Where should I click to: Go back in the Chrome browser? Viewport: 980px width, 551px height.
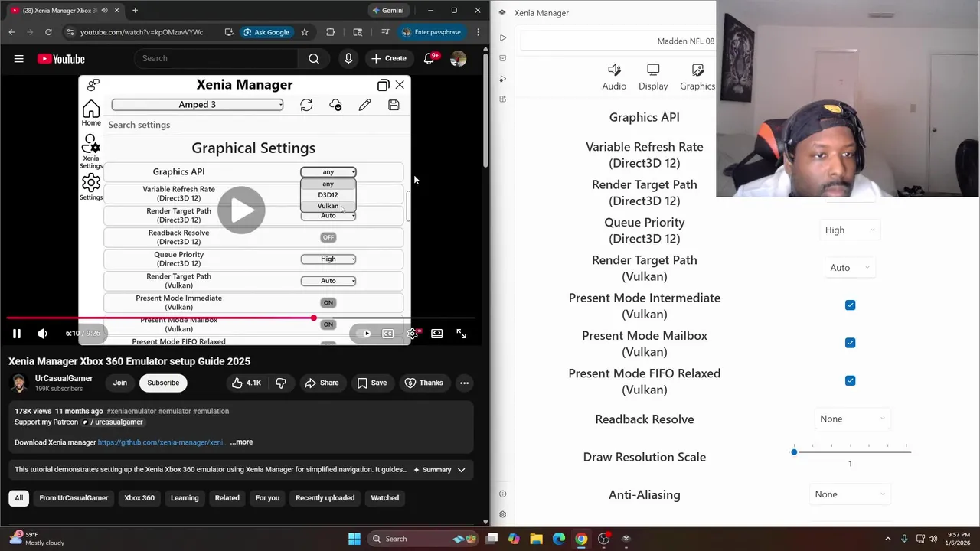[11, 32]
